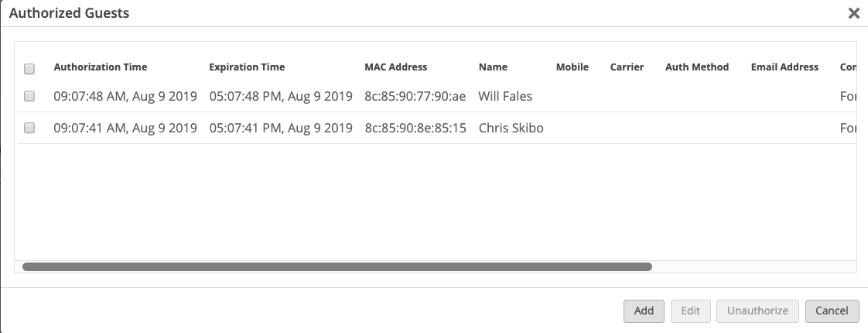Screen dimensions: 868x333
Task: Select the Will Fales name cell
Action: tap(505, 97)
